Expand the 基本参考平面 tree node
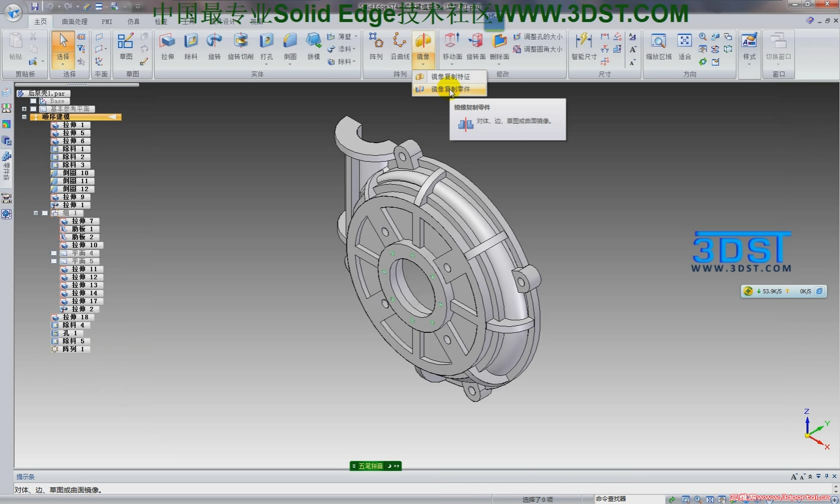 (24, 109)
